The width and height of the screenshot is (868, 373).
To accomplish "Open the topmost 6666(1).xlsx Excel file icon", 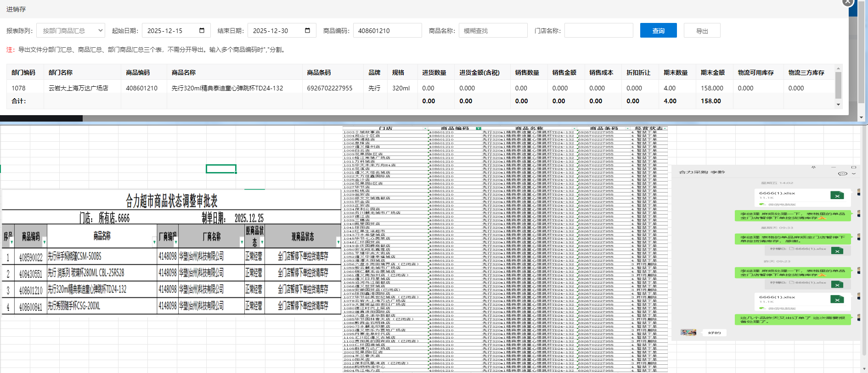I will [837, 196].
